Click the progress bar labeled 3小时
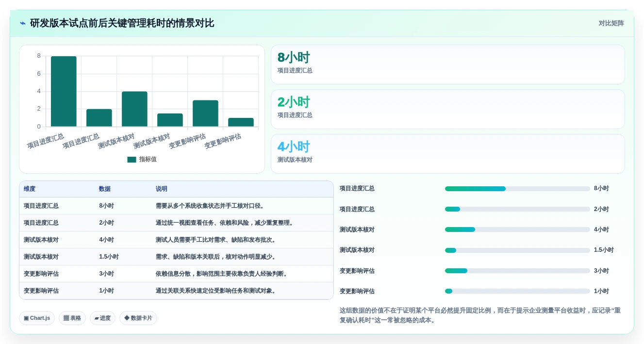This screenshot has height=344, width=644. click(x=517, y=271)
